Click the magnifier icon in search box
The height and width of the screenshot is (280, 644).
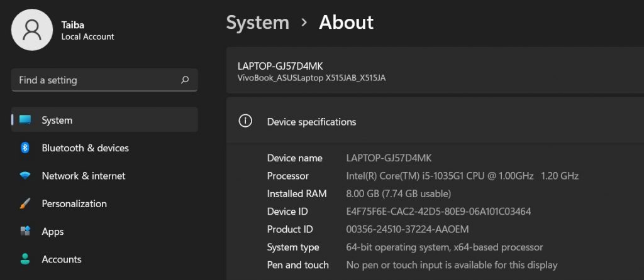(x=185, y=80)
